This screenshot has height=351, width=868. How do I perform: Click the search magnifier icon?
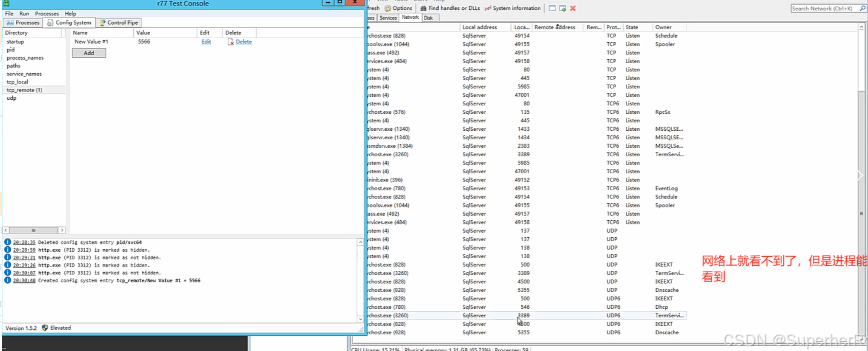[x=863, y=8]
